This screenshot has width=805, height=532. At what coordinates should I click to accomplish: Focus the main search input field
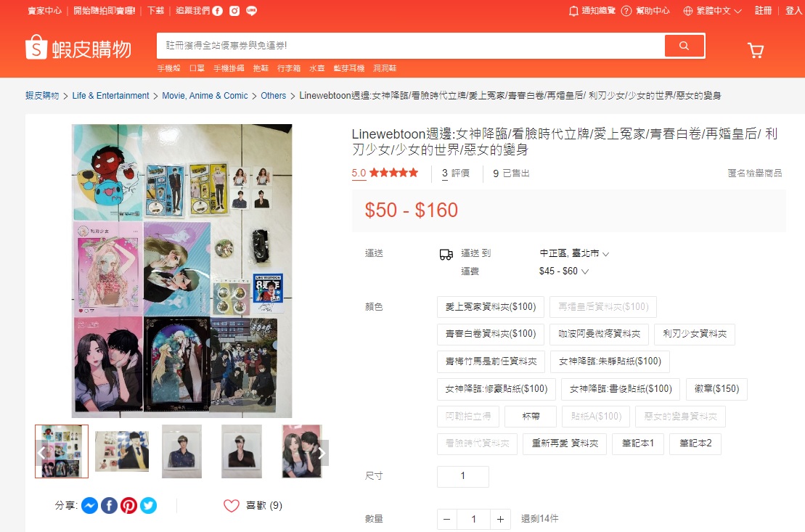coord(410,46)
